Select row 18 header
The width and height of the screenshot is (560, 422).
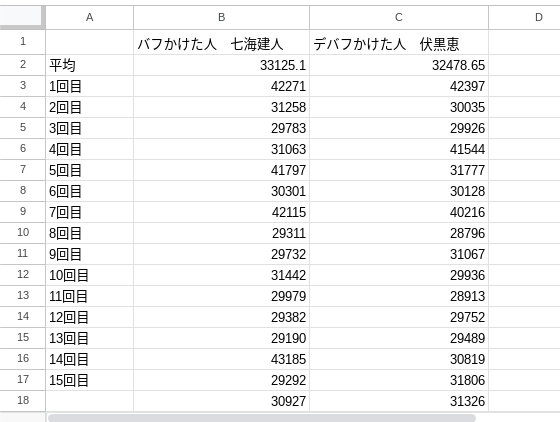tap(22, 401)
